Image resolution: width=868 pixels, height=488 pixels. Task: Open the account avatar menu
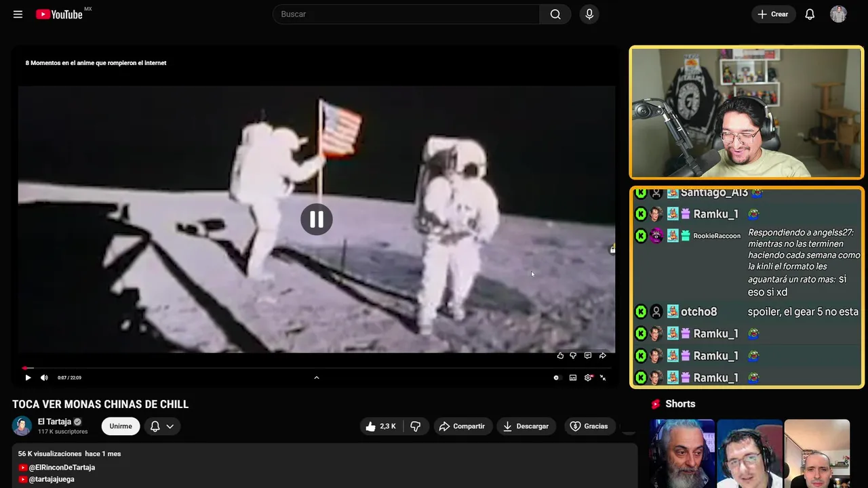pos(838,14)
